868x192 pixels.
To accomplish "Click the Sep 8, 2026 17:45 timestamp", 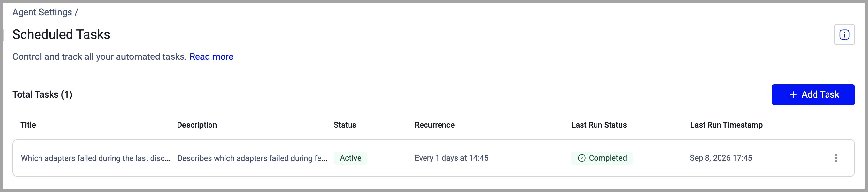I will pyautogui.click(x=721, y=158).
